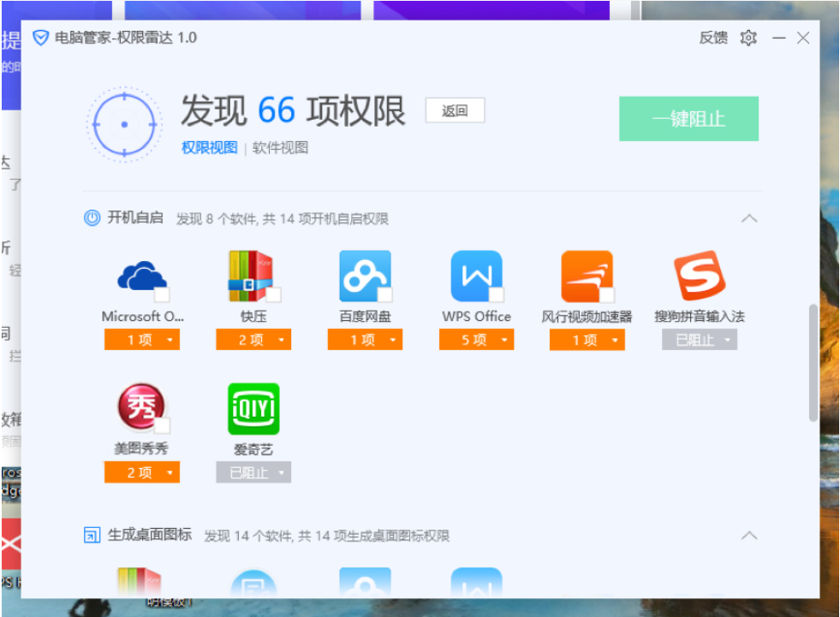
Task: Select the WPS Office icon under 开机自启
Action: [476, 276]
